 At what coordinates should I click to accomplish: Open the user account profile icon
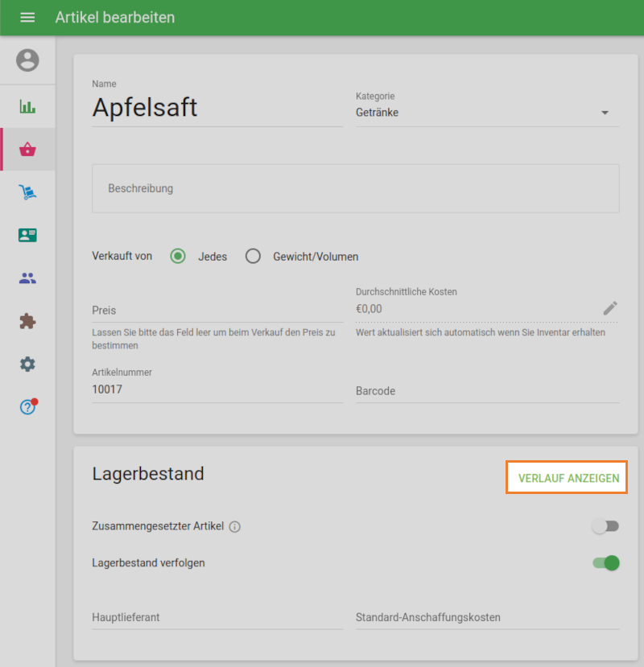click(27, 60)
